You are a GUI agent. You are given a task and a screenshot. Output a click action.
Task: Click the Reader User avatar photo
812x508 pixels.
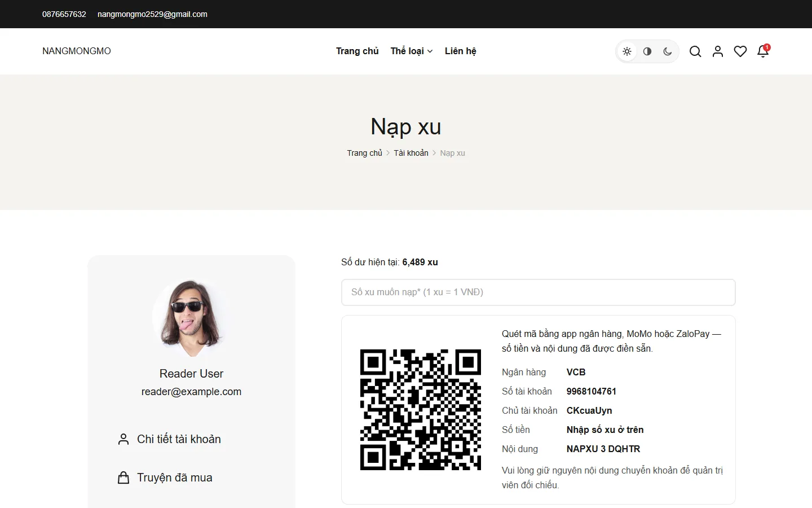192,317
